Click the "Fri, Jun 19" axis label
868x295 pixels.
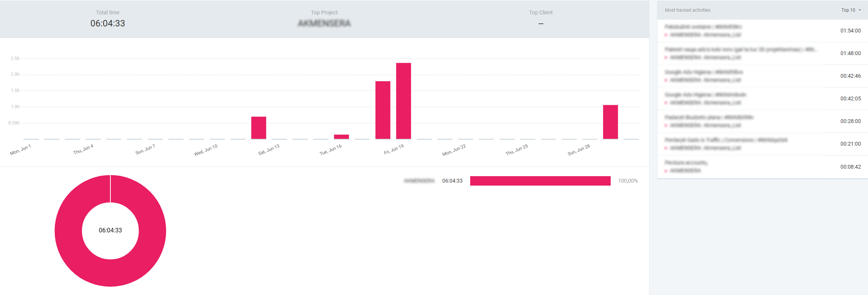point(394,149)
